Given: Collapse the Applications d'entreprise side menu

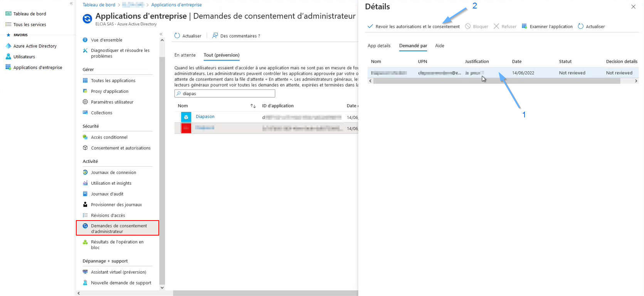Looking at the screenshot, I should (161, 34).
